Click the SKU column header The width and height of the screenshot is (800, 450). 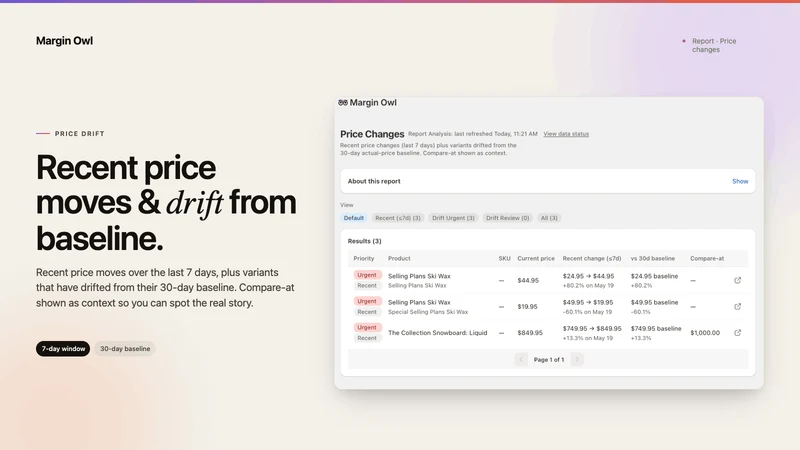tap(505, 258)
